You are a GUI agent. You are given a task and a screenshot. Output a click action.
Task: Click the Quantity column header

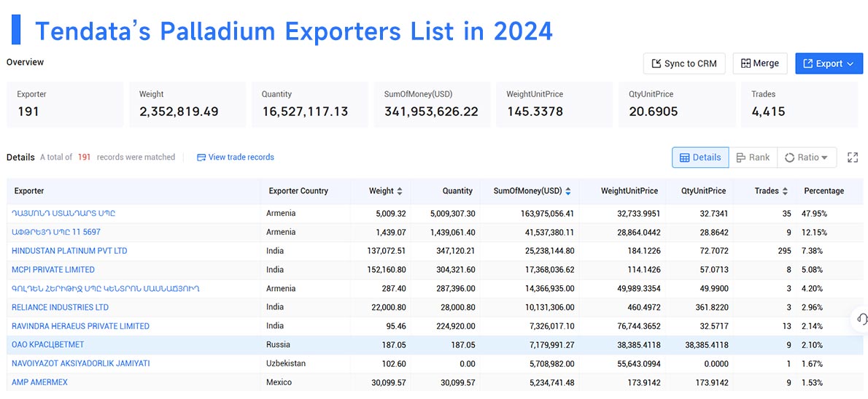[457, 191]
